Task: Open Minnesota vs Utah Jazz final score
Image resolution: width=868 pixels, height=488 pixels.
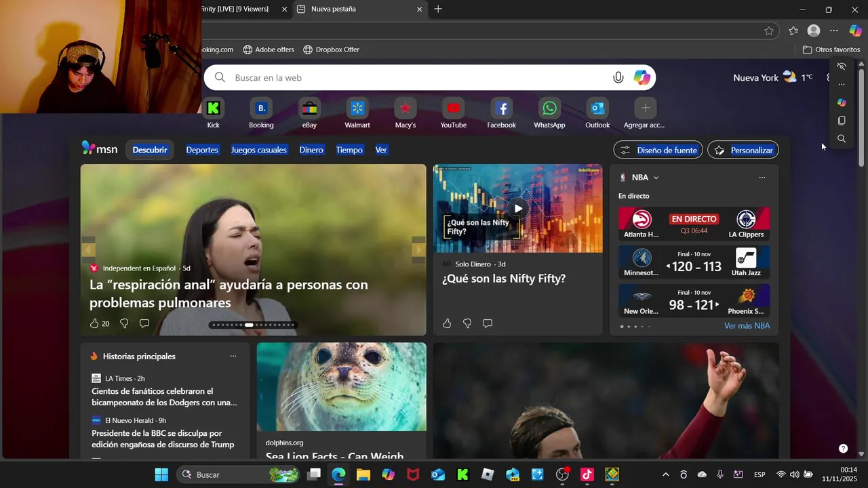Action: 694,262
